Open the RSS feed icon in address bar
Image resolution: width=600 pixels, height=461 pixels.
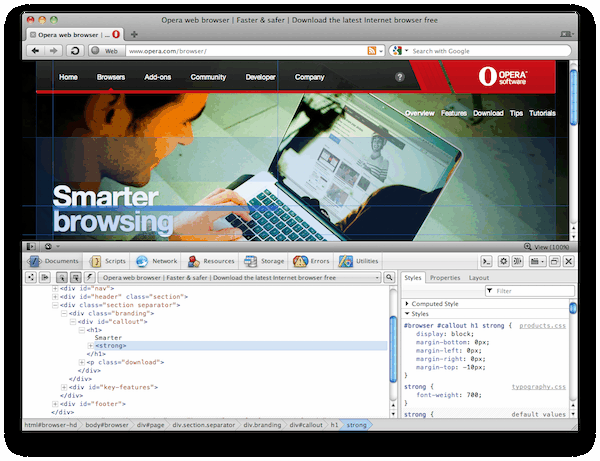click(372, 50)
